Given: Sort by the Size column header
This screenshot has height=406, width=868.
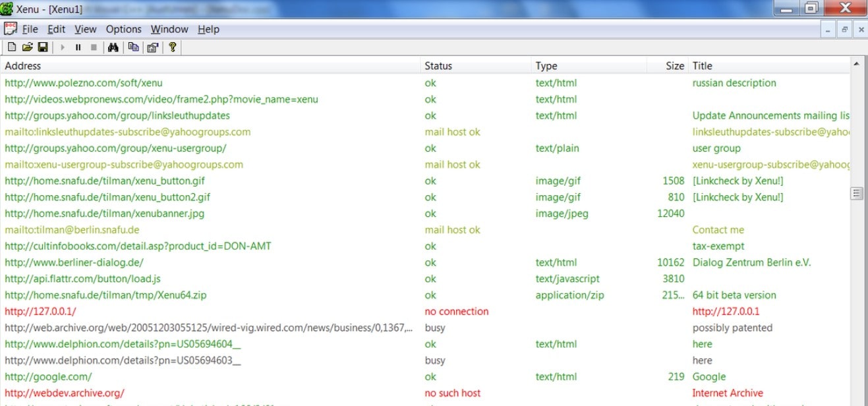Looking at the screenshot, I should point(667,66).
